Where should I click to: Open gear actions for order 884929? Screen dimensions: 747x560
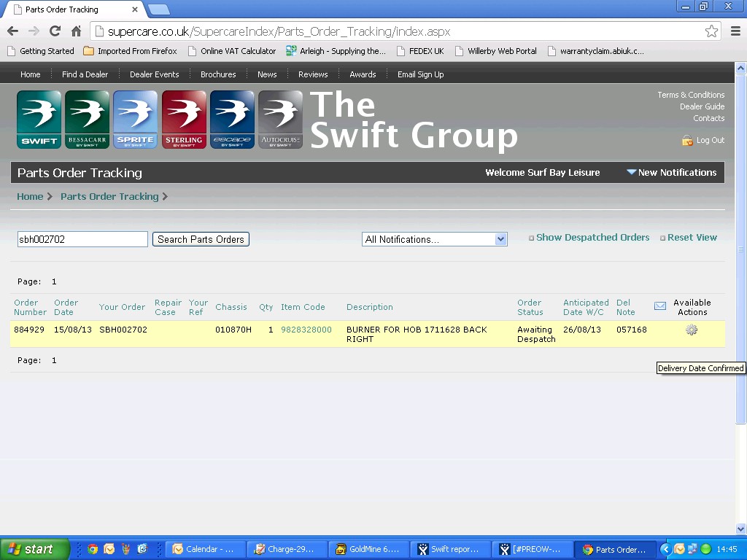pos(692,330)
